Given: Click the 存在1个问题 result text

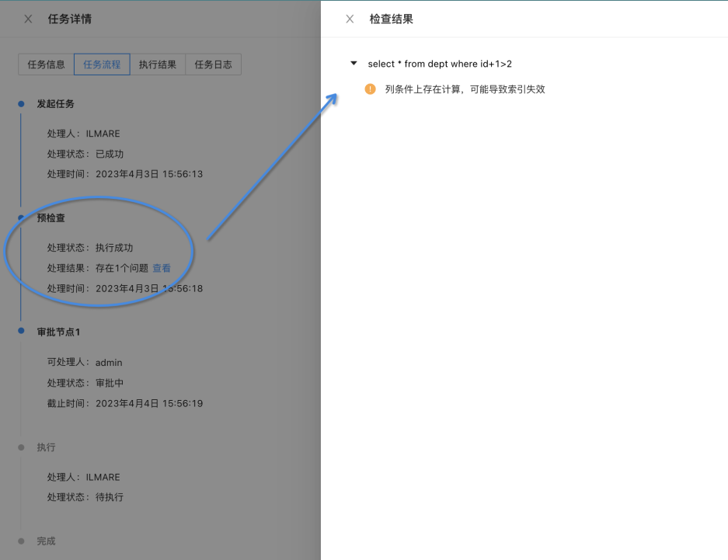Looking at the screenshot, I should [121, 268].
